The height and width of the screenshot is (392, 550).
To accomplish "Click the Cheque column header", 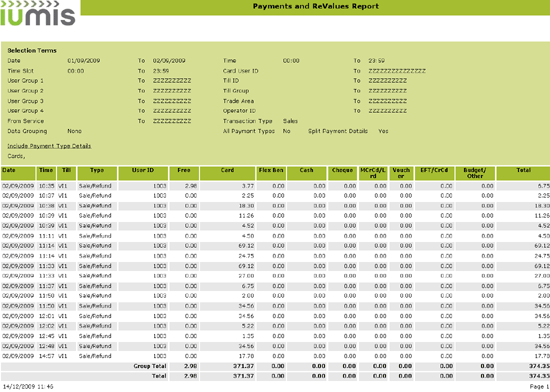I will (342, 173).
